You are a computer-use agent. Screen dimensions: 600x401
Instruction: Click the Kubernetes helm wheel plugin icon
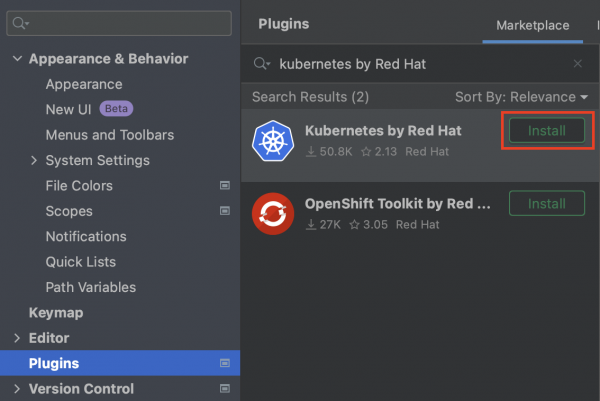[x=272, y=141]
